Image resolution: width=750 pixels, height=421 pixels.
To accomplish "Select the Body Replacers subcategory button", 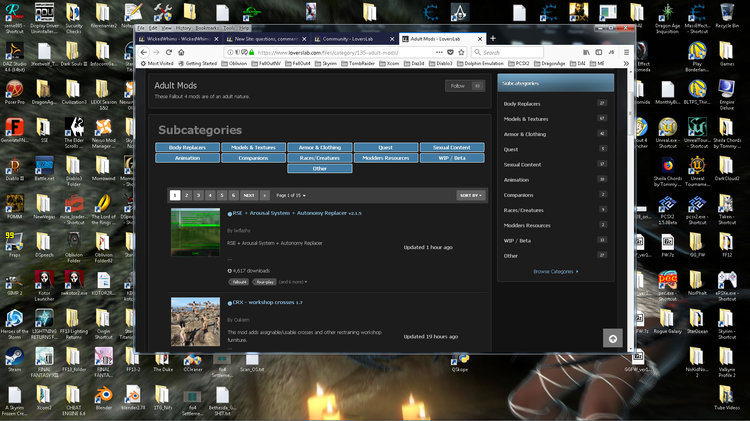I will [187, 147].
